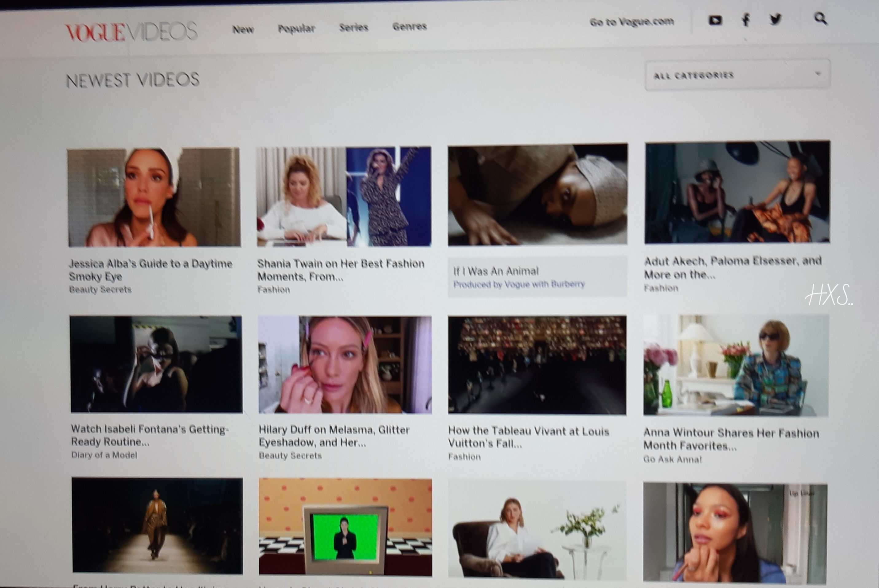The width and height of the screenshot is (879, 588).
Task: Go to the Popular tab
Action: (296, 29)
